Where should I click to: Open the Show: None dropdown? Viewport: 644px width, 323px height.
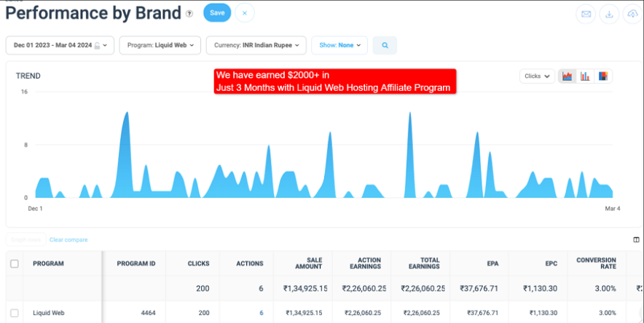339,45
